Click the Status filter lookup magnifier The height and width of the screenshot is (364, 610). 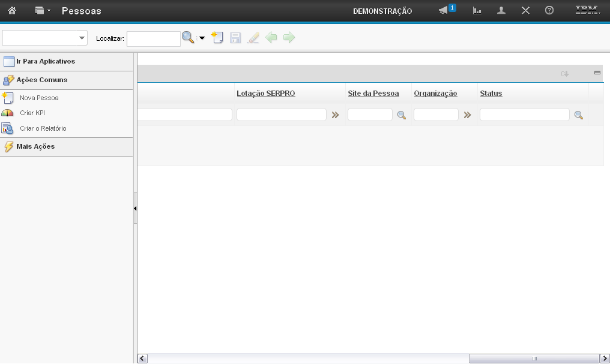[579, 115]
